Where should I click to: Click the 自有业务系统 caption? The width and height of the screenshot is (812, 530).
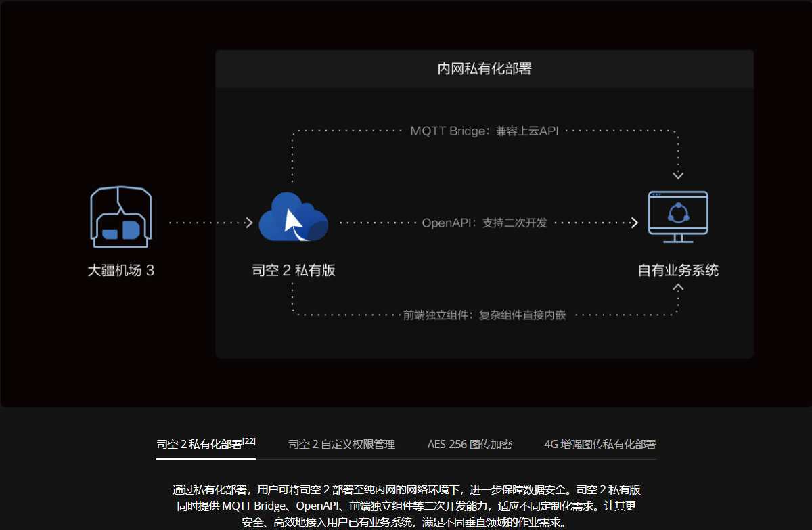[x=678, y=271]
